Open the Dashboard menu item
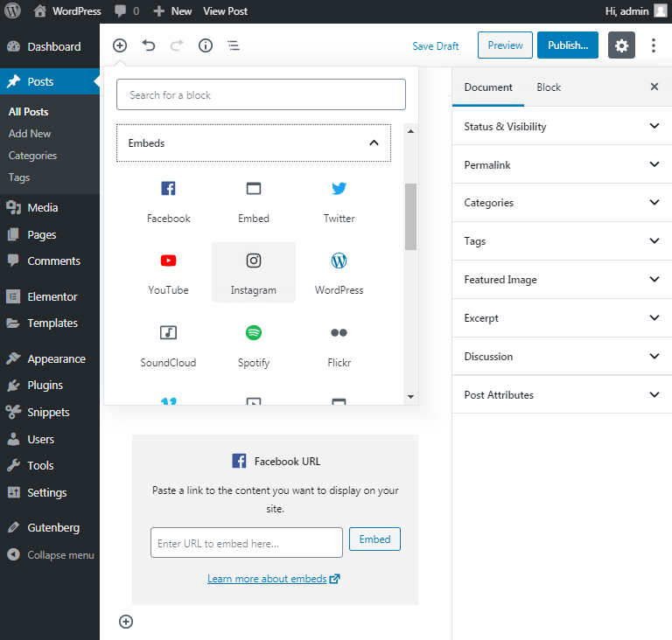Image resolution: width=672 pixels, height=640 pixels. pos(50,46)
